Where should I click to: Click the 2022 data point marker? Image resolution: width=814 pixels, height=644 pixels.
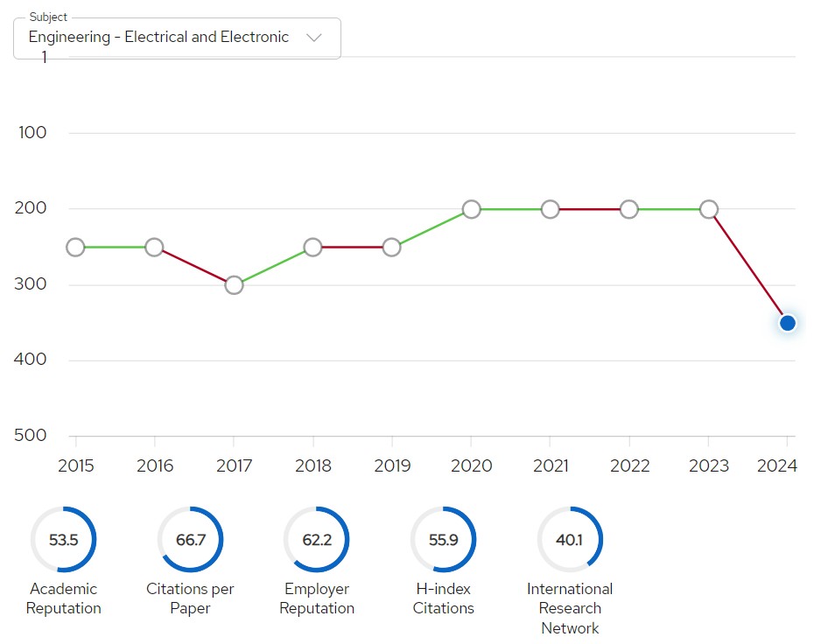coord(629,209)
